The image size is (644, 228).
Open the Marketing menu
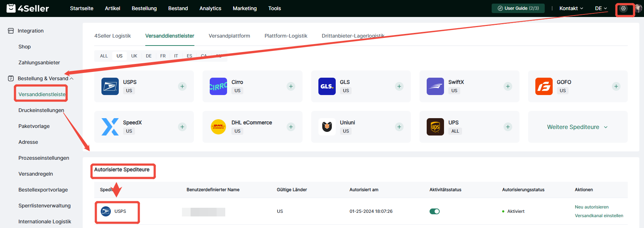pyautogui.click(x=245, y=8)
